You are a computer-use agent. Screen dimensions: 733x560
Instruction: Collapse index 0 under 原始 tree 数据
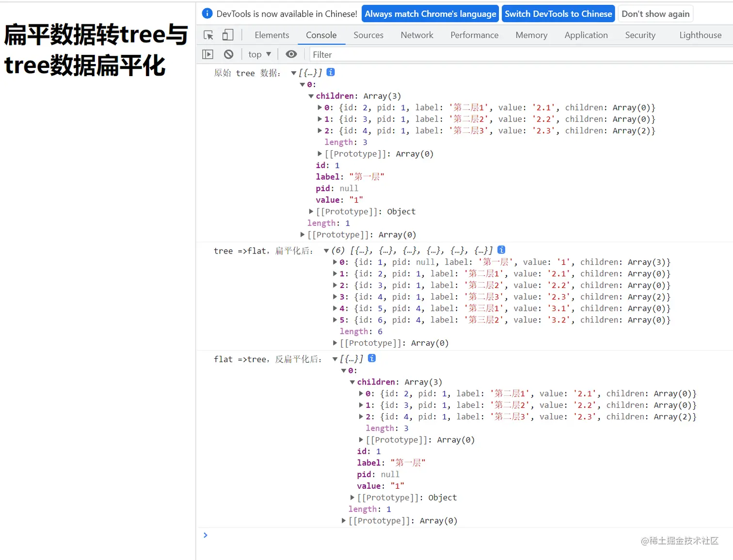pyautogui.click(x=303, y=84)
